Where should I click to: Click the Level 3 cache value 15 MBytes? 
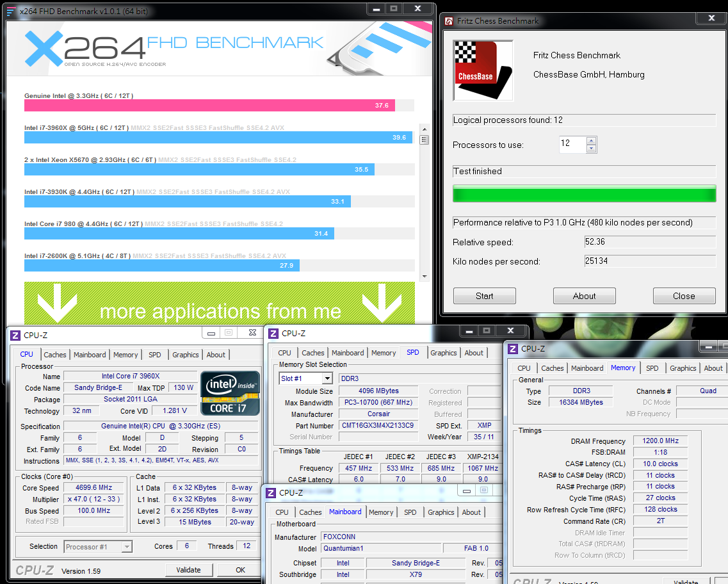coord(195,522)
